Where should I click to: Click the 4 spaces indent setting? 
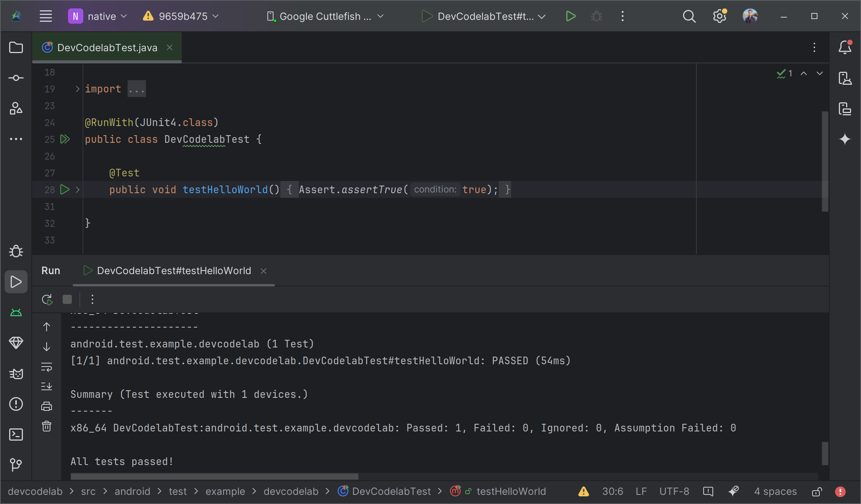[x=775, y=492]
